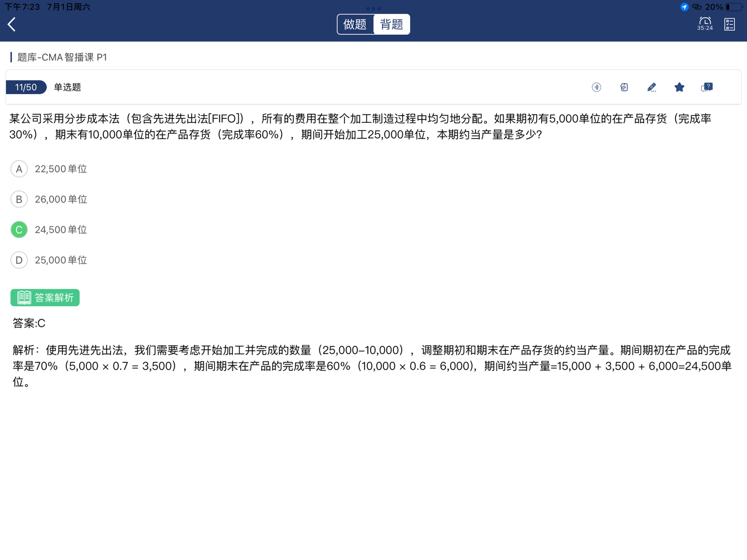This screenshot has height=560, width=747.
Task: Select option B radio circle
Action: tap(19, 199)
